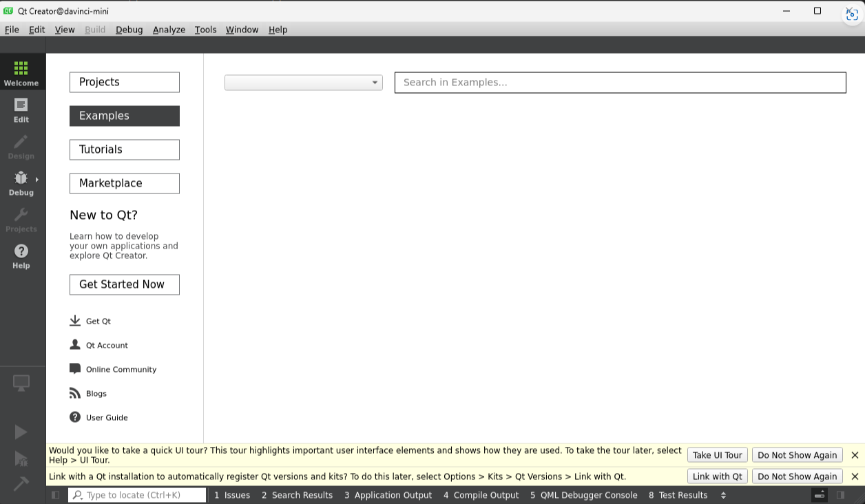865x504 pixels.
Task: Select the Examples welcome page
Action: click(125, 116)
